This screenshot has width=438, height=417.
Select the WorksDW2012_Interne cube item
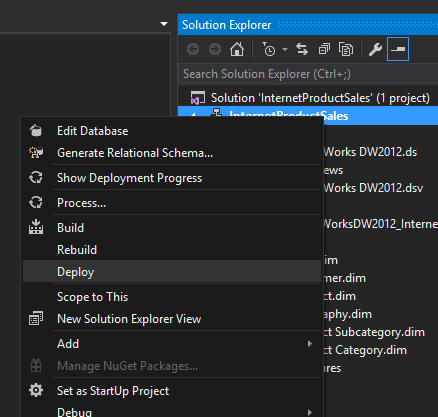381,224
